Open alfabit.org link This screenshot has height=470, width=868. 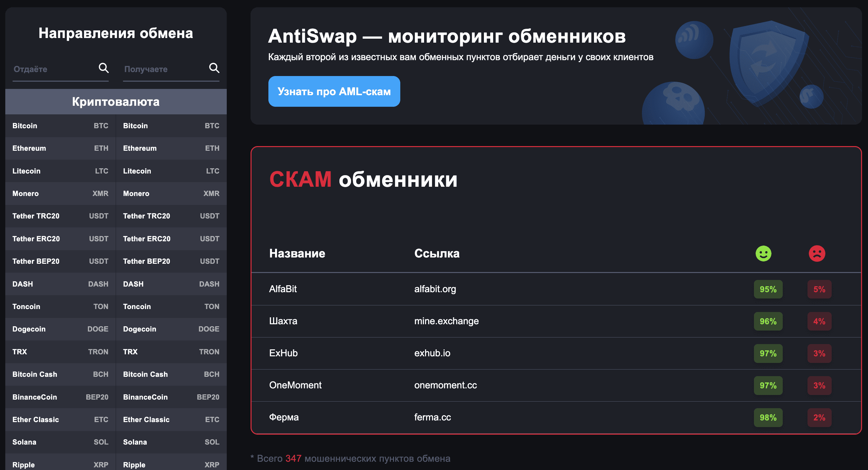coord(435,289)
